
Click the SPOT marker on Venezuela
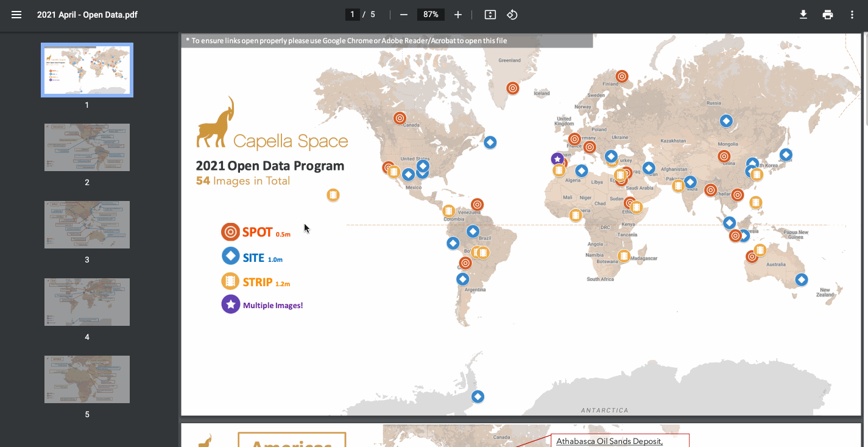[477, 205]
